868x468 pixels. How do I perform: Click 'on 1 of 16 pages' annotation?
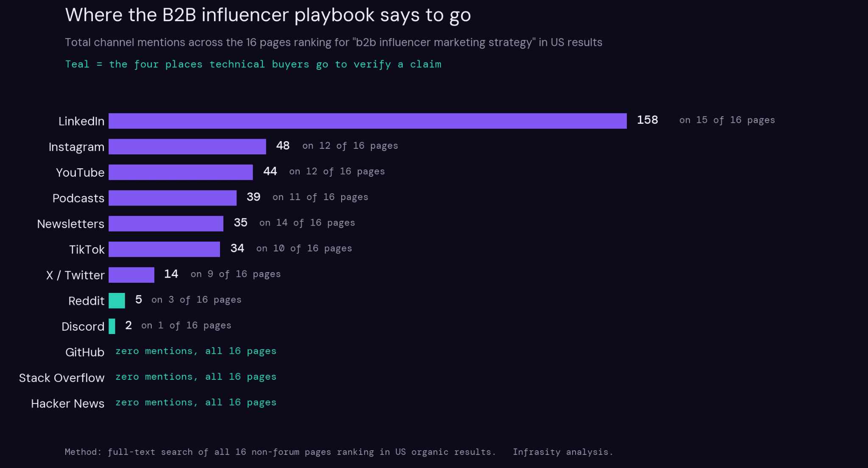coord(186,326)
